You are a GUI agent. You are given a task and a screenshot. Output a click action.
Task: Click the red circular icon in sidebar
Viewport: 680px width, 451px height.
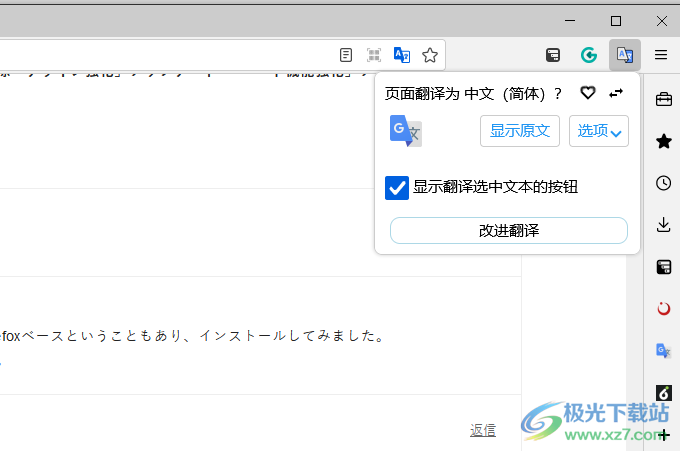tap(664, 309)
